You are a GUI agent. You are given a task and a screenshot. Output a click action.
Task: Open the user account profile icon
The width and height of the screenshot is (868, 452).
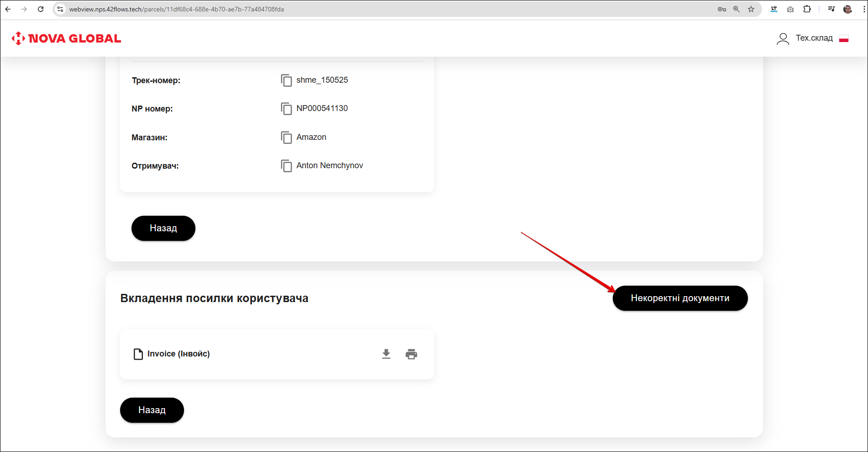click(783, 39)
